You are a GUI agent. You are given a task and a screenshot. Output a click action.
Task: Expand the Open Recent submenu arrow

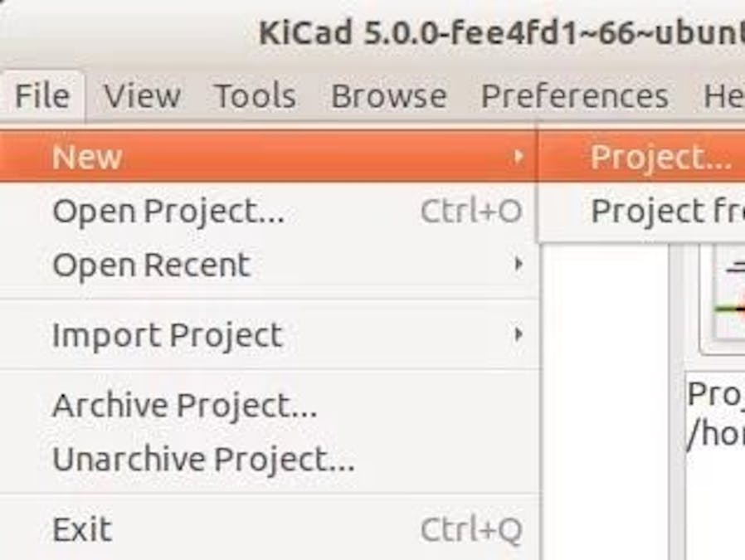519,265
